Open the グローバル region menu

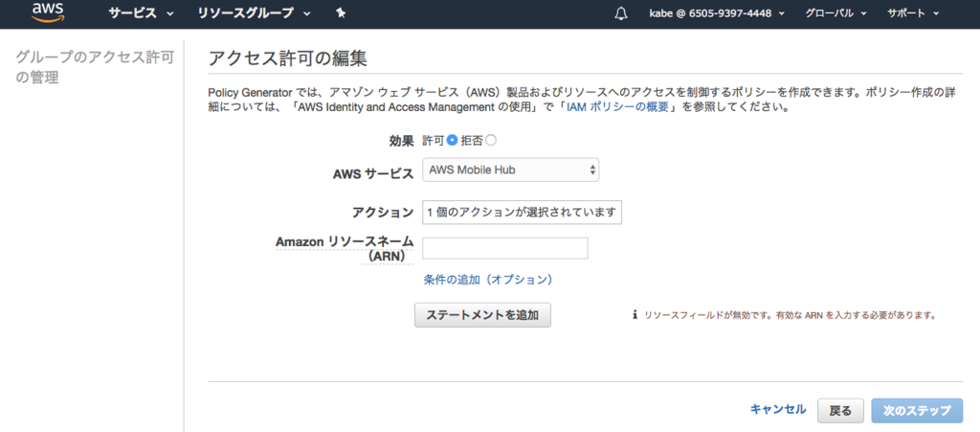[x=835, y=13]
